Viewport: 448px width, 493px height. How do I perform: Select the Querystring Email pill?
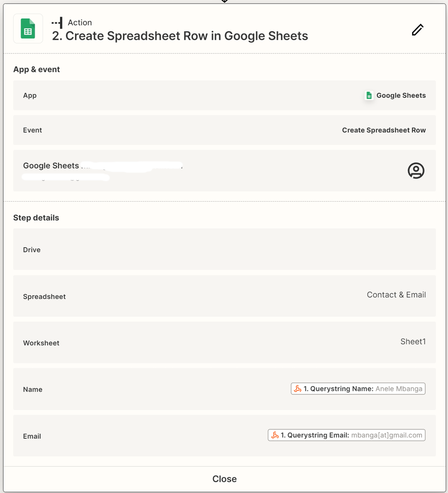point(347,435)
